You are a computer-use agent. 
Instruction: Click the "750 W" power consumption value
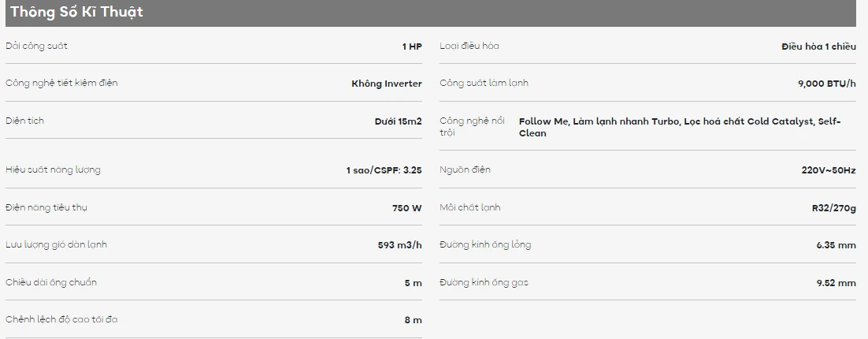tap(406, 208)
